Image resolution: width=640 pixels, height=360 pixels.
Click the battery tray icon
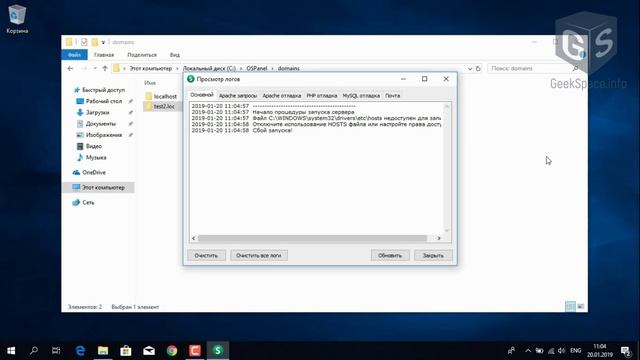tap(539, 351)
